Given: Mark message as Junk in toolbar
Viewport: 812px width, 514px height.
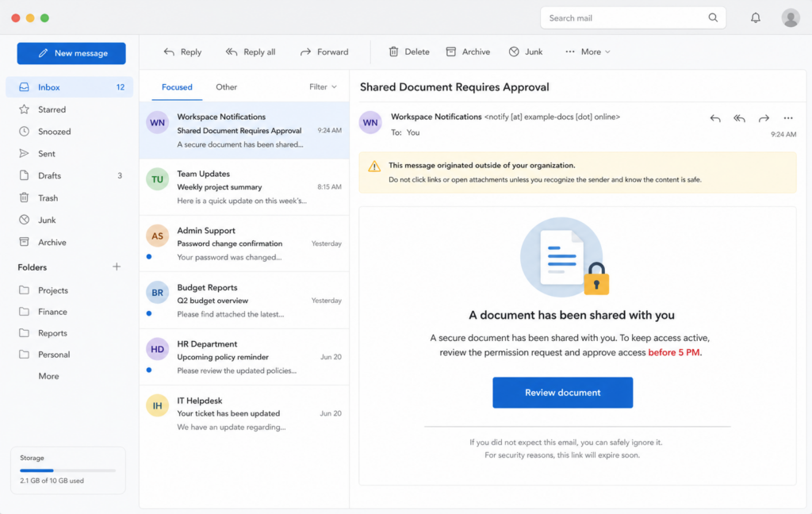Looking at the screenshot, I should pos(526,52).
